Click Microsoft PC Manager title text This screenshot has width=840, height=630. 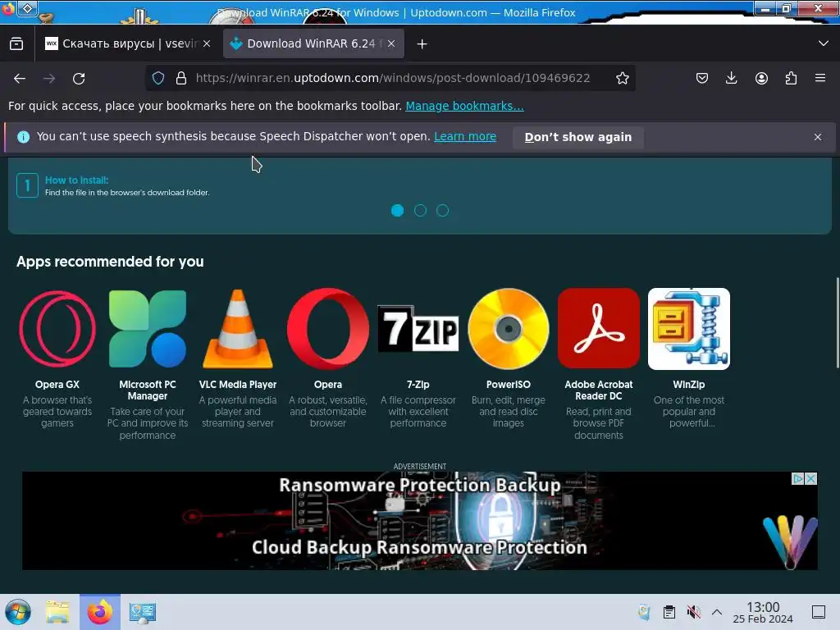coord(148,390)
